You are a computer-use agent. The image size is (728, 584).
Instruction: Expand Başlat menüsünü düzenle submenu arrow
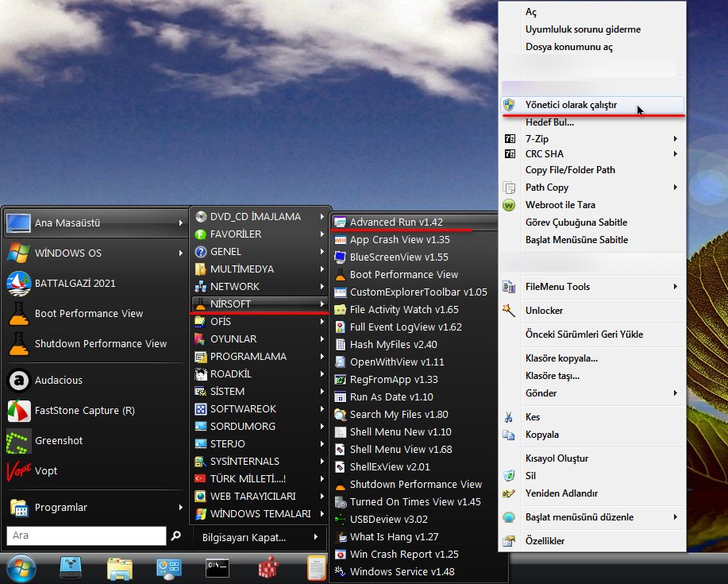click(676, 517)
